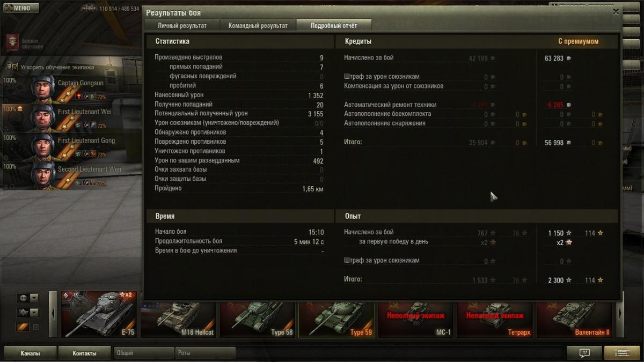Select the Подробный отчёт tab
The height and width of the screenshot is (362, 644).
point(333,25)
